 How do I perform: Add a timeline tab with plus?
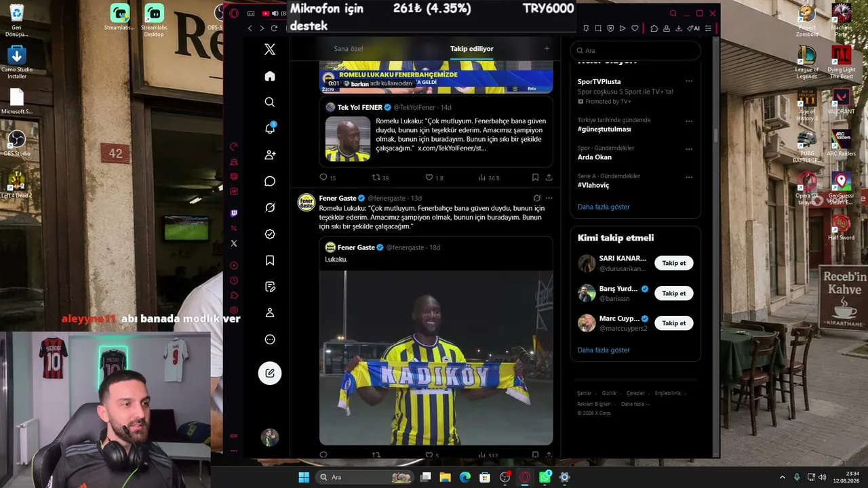click(x=547, y=49)
